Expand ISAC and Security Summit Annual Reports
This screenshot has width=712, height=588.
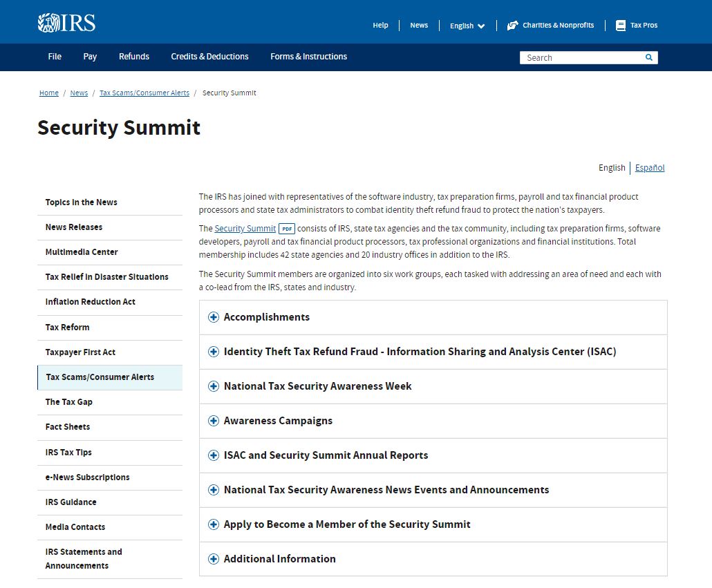pos(326,455)
